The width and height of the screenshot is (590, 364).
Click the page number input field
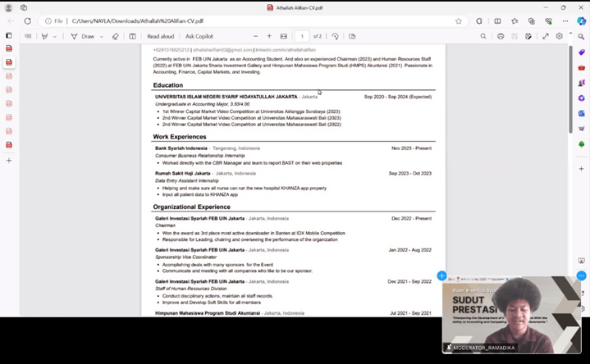(x=302, y=36)
